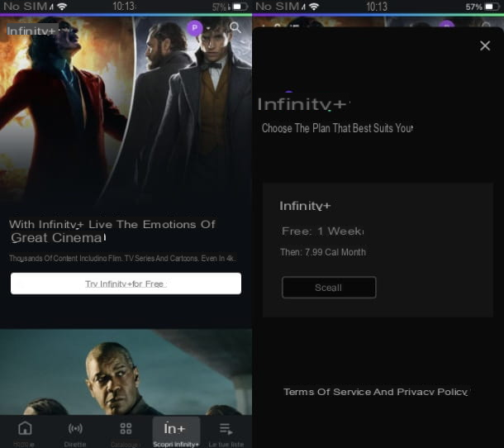Image resolution: width=504 pixels, height=448 pixels.
Task: Click Try Infinity+ for Free button
Action: [x=126, y=284]
